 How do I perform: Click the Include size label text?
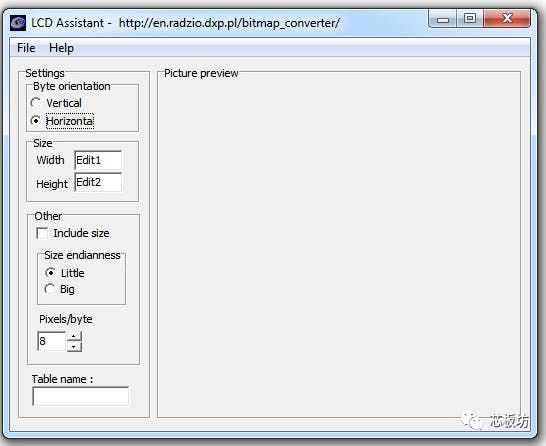pyautogui.click(x=81, y=233)
